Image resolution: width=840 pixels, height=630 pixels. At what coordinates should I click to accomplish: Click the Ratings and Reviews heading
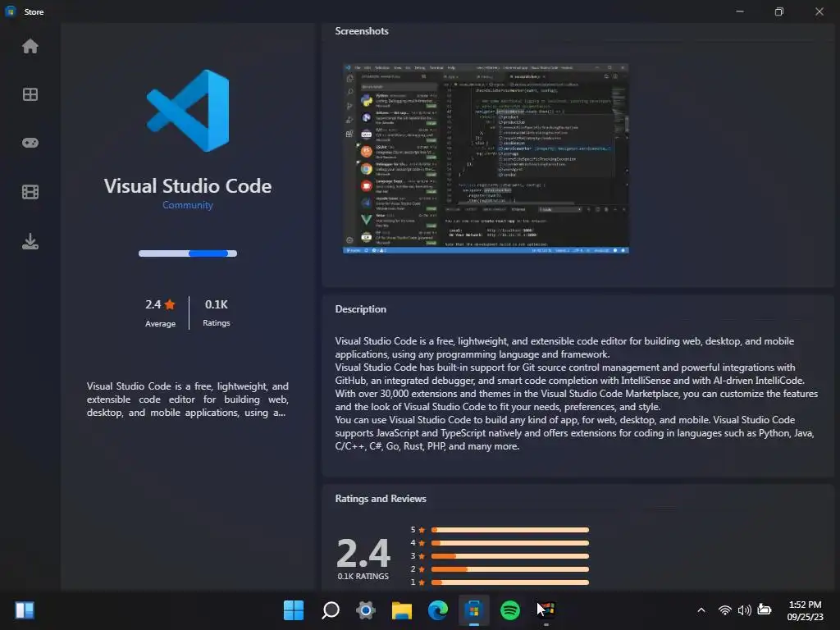(381, 499)
